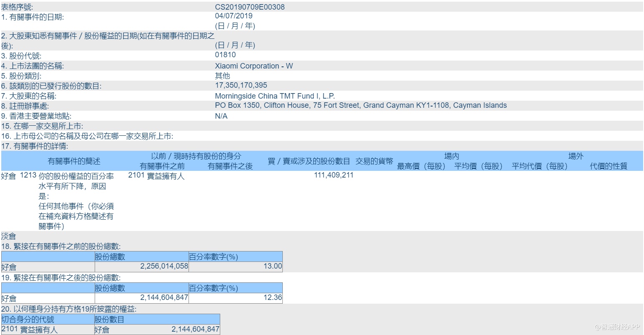Viewport: 644px width, 335px height.
Task: Click column header 買 / 賣或涉及的股份數目
Action: pos(309,161)
